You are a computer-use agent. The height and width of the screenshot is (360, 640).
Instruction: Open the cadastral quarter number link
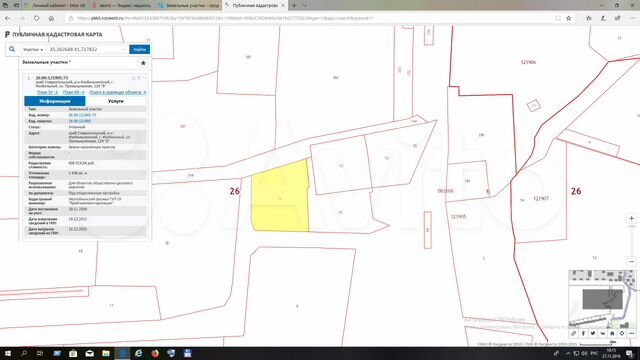(x=80, y=121)
